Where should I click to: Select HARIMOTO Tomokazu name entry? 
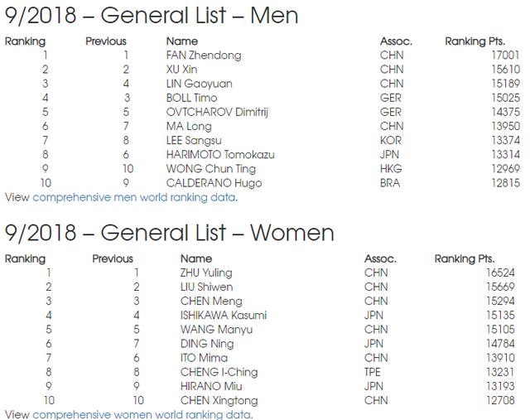(220, 155)
